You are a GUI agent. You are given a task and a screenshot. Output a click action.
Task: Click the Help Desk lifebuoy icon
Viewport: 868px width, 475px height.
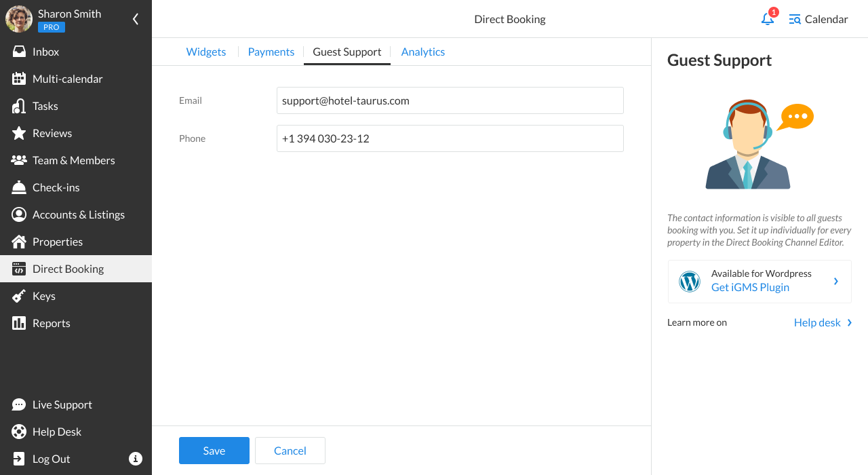(19, 432)
